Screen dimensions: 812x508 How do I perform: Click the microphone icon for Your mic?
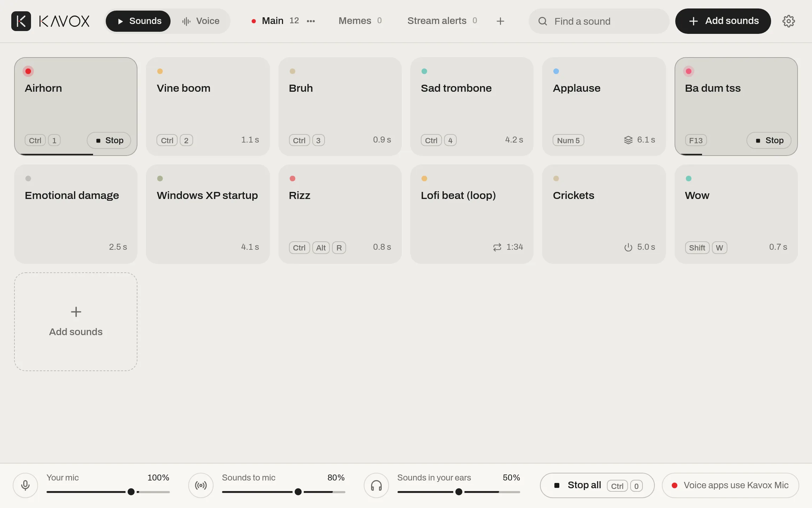(25, 485)
